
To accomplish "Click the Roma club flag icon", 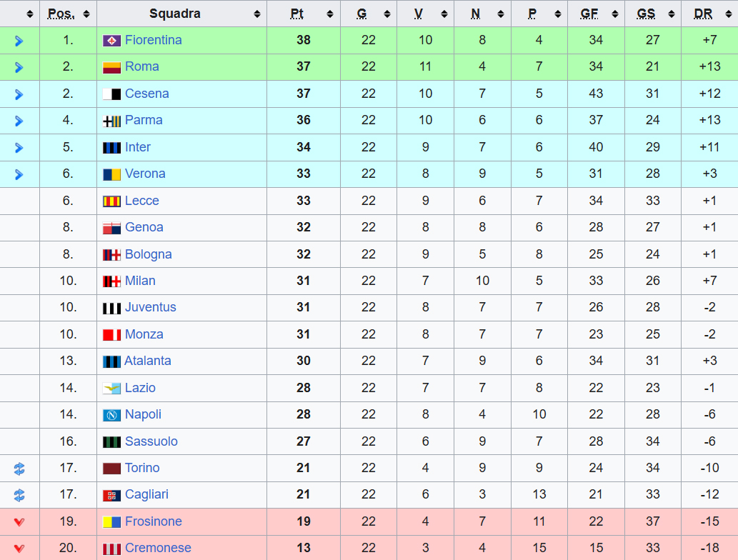I will click(x=111, y=67).
